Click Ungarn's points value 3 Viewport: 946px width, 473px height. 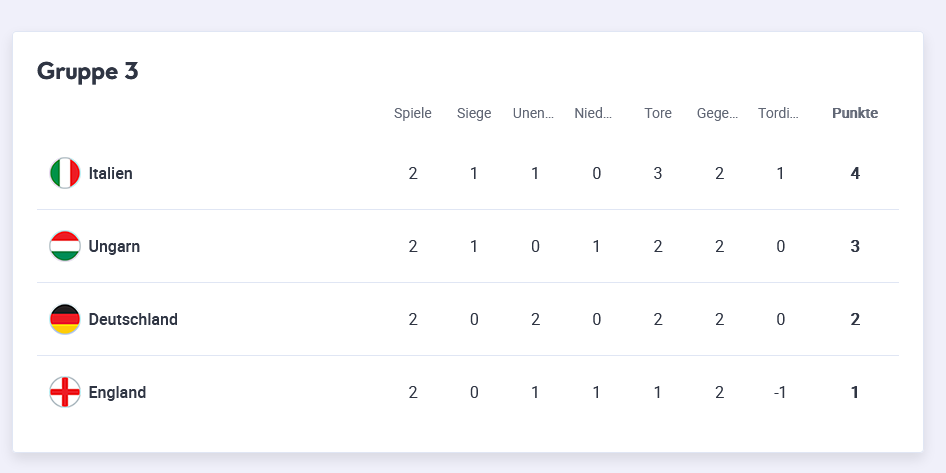[x=855, y=246]
